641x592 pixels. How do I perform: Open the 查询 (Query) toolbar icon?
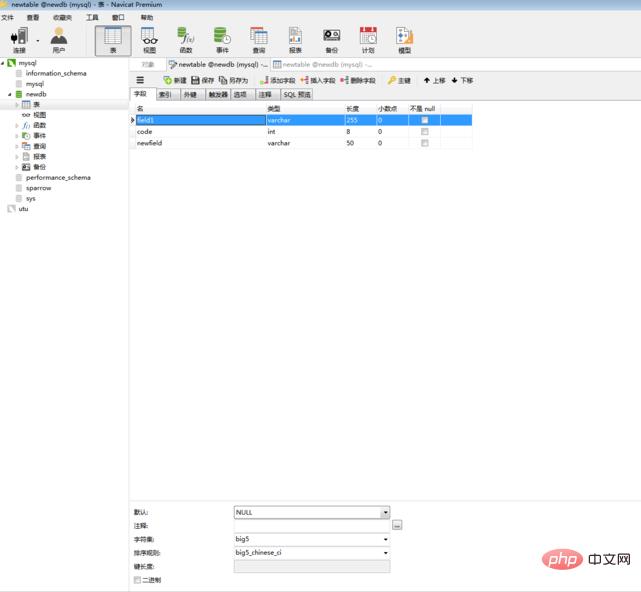click(259, 39)
